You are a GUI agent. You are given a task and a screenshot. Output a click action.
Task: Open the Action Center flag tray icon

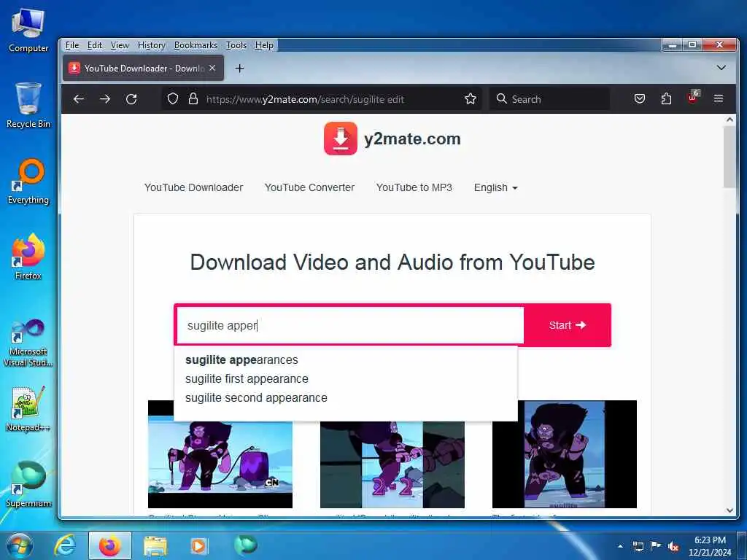[x=656, y=546]
